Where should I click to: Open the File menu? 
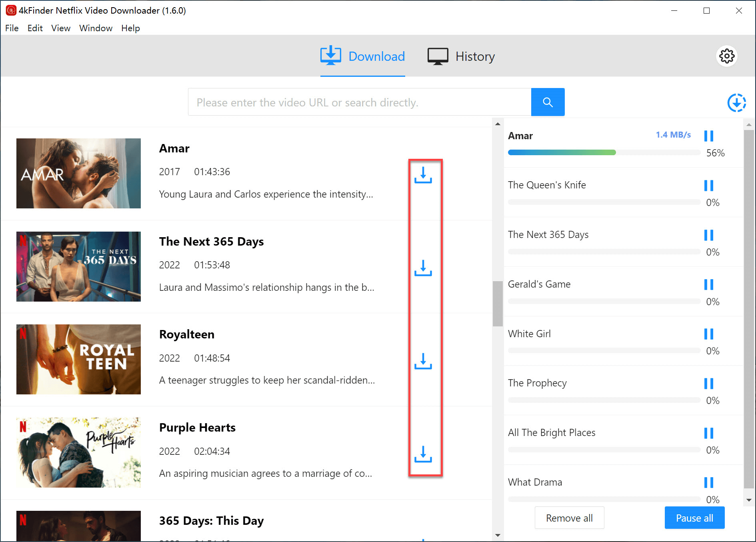(12, 28)
